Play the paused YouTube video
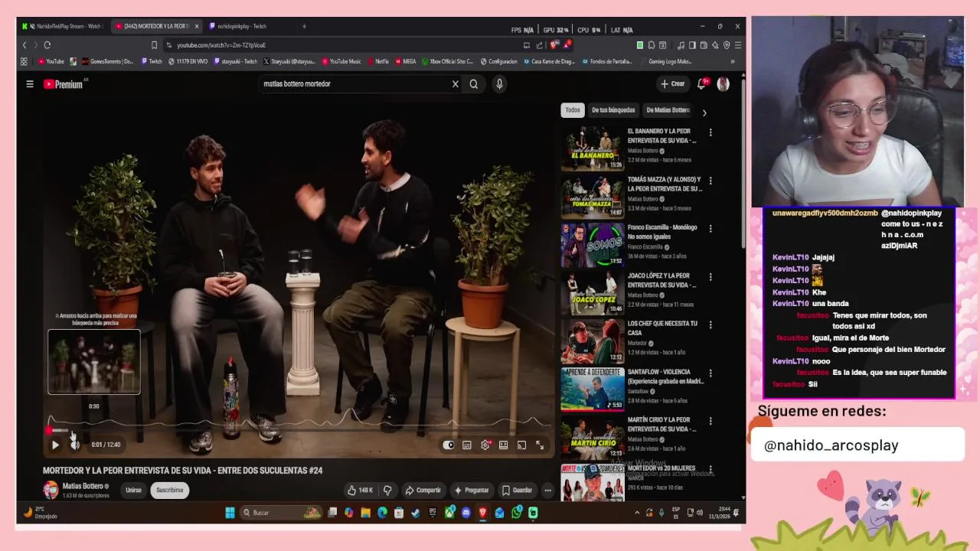980x551 pixels. [55, 445]
